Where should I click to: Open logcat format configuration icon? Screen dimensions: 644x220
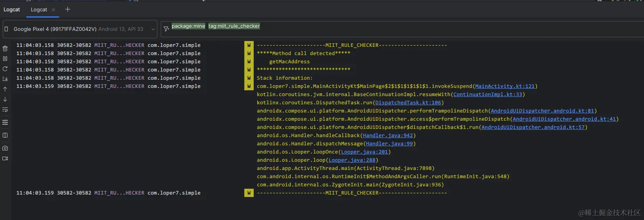5,122
